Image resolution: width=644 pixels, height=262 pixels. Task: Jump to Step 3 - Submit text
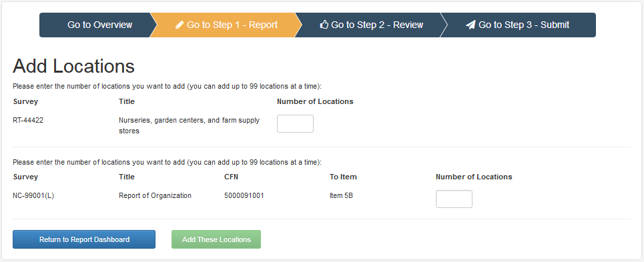524,25
